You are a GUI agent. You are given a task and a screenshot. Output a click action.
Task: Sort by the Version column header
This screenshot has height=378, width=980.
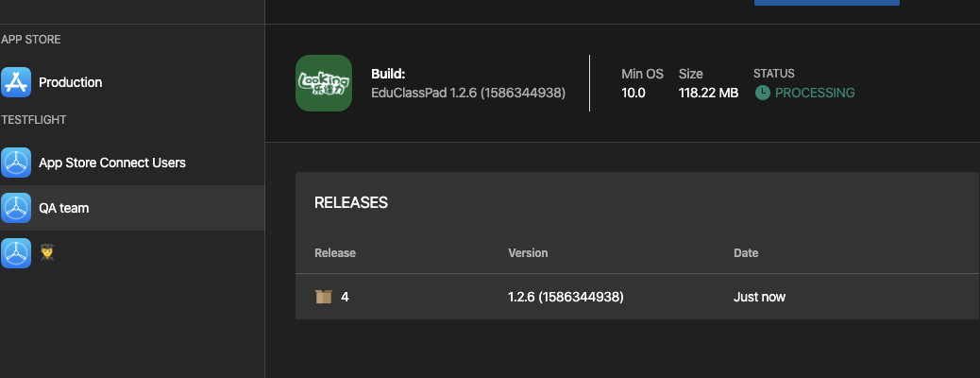coord(528,253)
